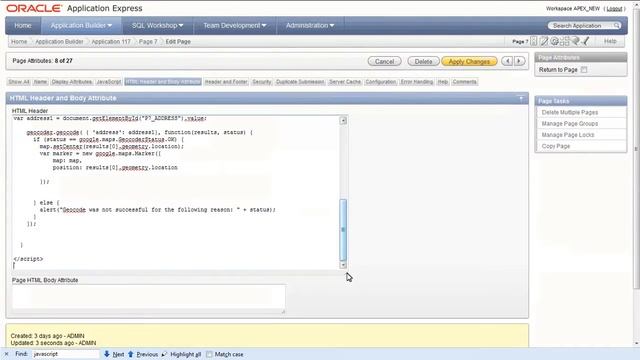Click the Oracle Application Express logo
The height and width of the screenshot is (360, 640).
point(74,8)
